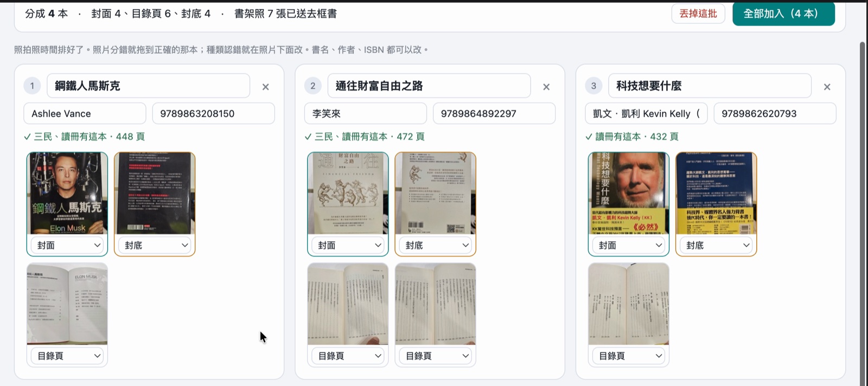Edit ISBN field 9789864892297

[x=494, y=113]
